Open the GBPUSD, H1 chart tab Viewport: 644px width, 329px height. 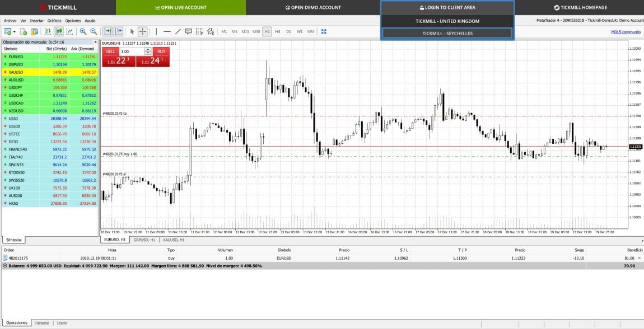click(144, 239)
